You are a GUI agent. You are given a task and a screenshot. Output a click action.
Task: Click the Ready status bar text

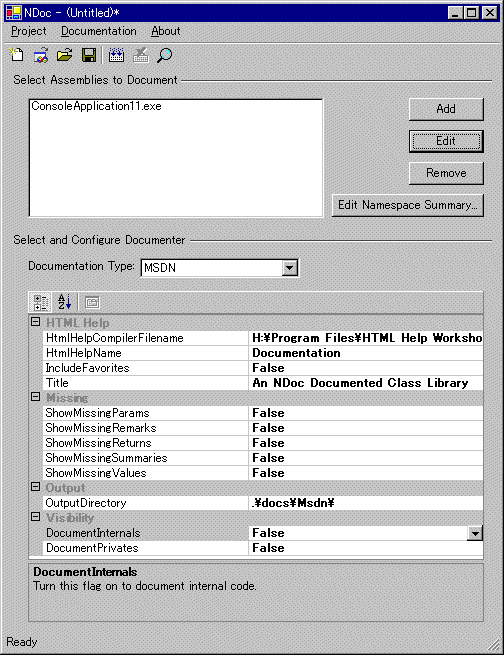[22, 642]
